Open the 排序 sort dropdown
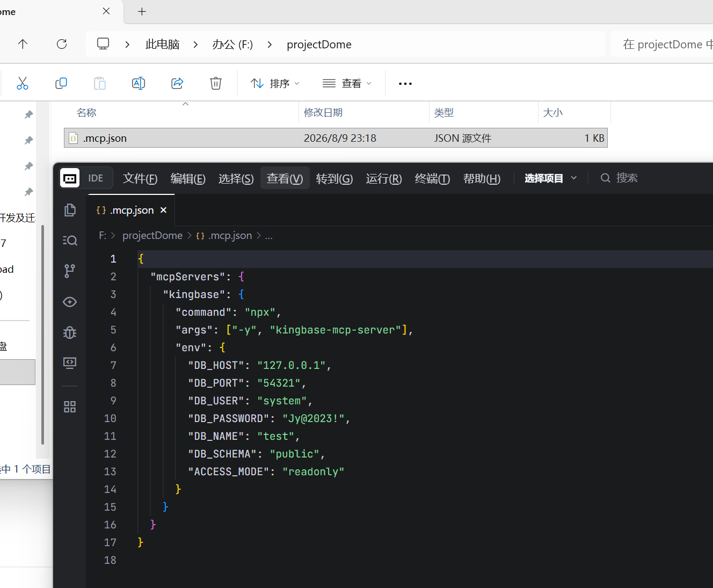Screen dimensions: 713x588 coord(275,83)
